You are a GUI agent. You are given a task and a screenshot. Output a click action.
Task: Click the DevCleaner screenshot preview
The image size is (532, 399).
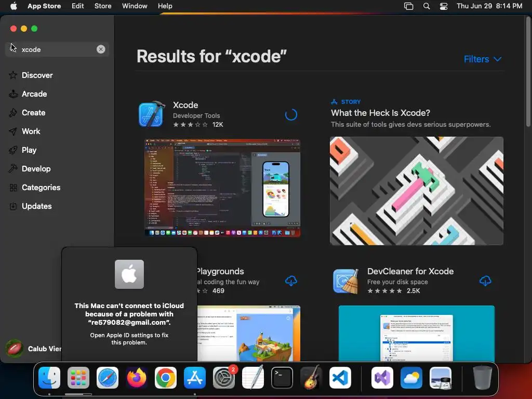(416, 333)
